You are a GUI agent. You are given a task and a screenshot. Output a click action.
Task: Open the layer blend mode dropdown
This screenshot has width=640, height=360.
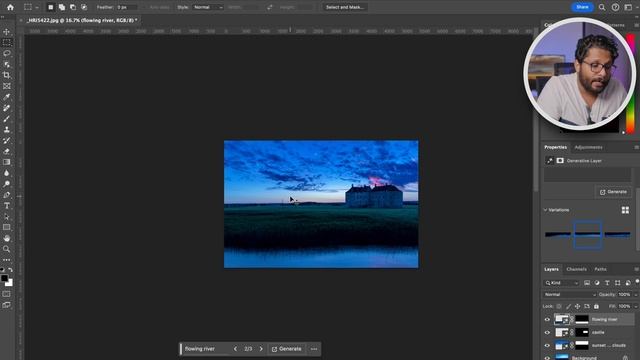tap(569, 295)
